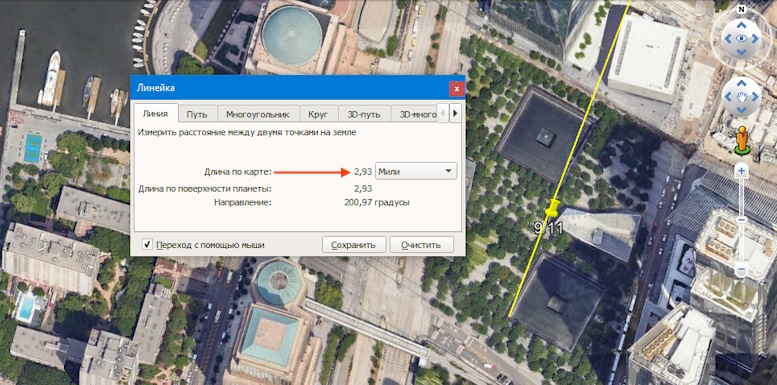The height and width of the screenshot is (385, 777).
Task: Click the hand icon in the move joystick
Action: pos(741,97)
